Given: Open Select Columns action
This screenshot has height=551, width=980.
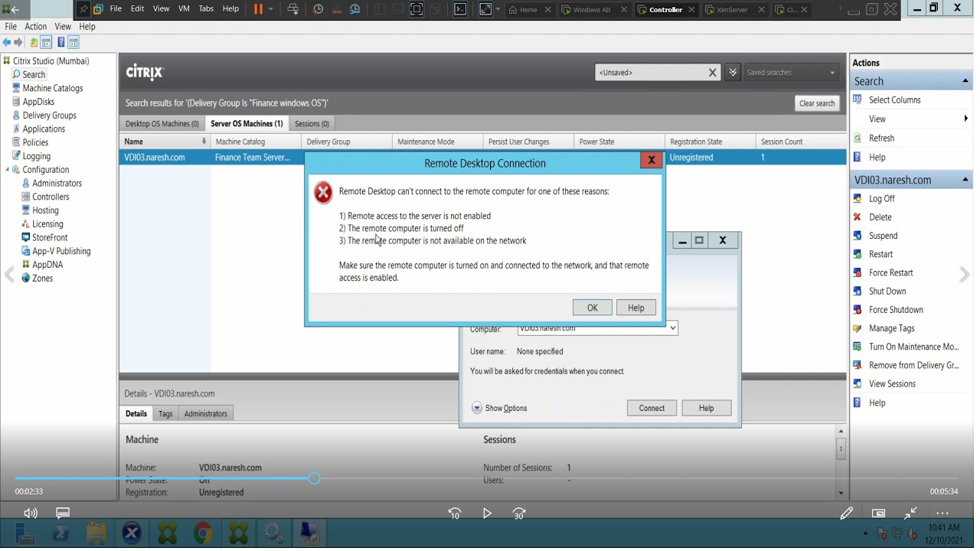Looking at the screenshot, I should click(x=894, y=100).
